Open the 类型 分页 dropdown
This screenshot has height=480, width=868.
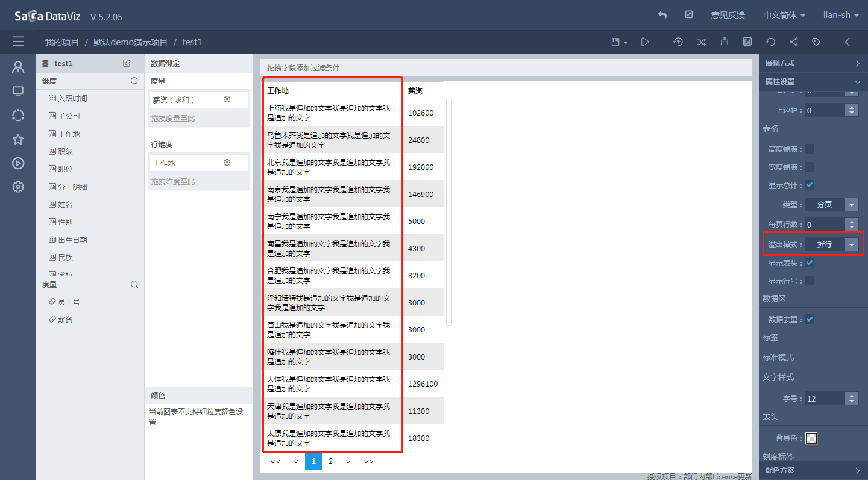[x=832, y=205]
